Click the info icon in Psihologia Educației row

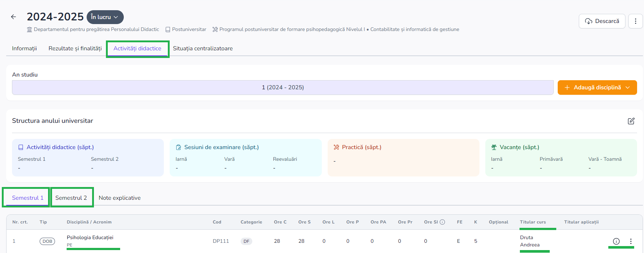[616, 241]
